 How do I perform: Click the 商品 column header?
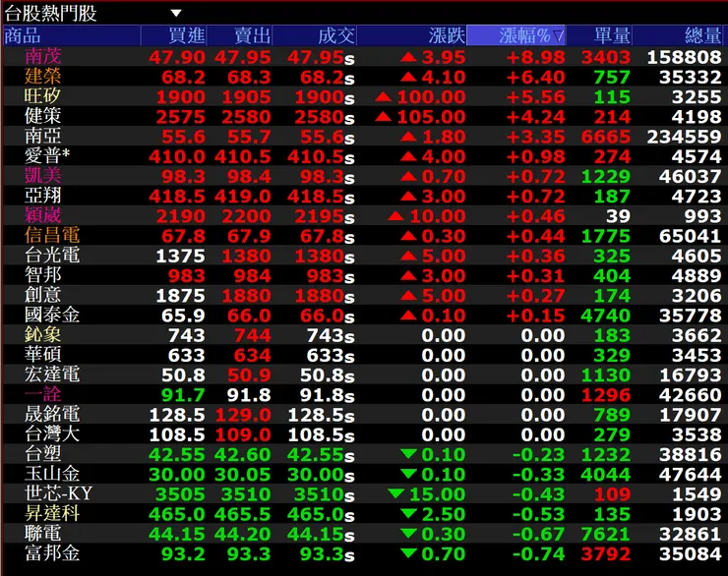(72, 35)
